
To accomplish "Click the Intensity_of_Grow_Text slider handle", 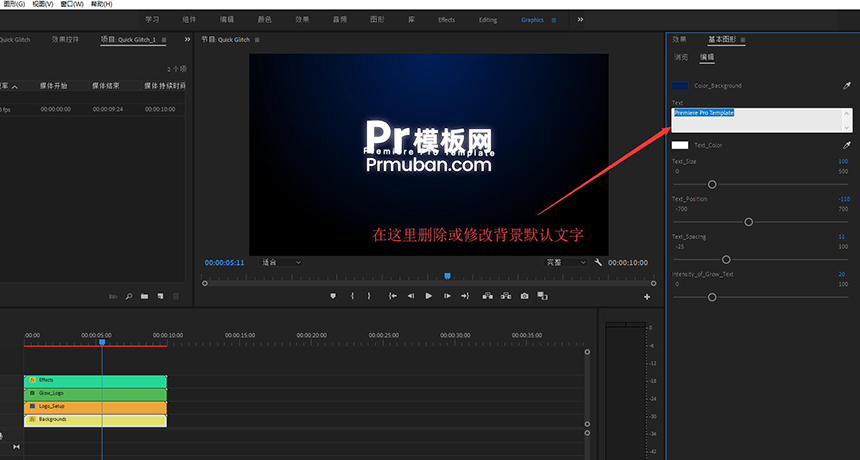I will coord(712,297).
